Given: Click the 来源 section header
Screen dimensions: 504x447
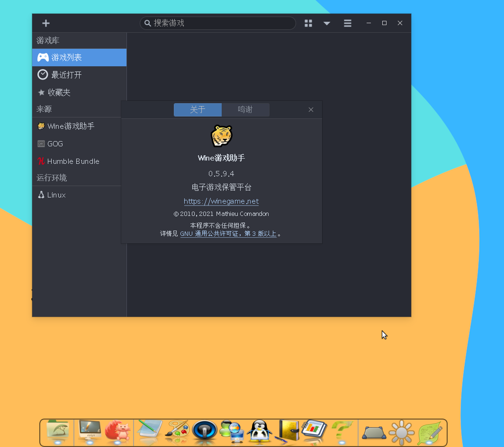Looking at the screenshot, I should click(x=44, y=109).
